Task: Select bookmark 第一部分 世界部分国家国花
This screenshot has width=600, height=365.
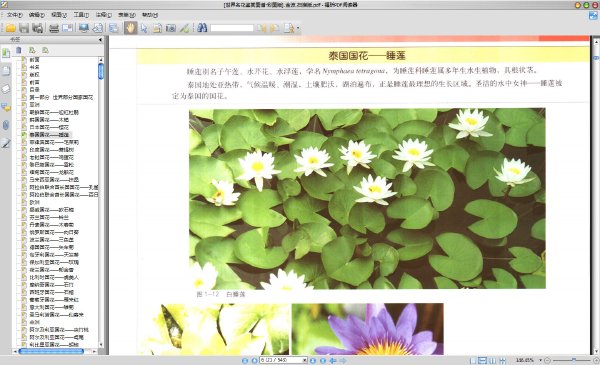Action: [61, 97]
